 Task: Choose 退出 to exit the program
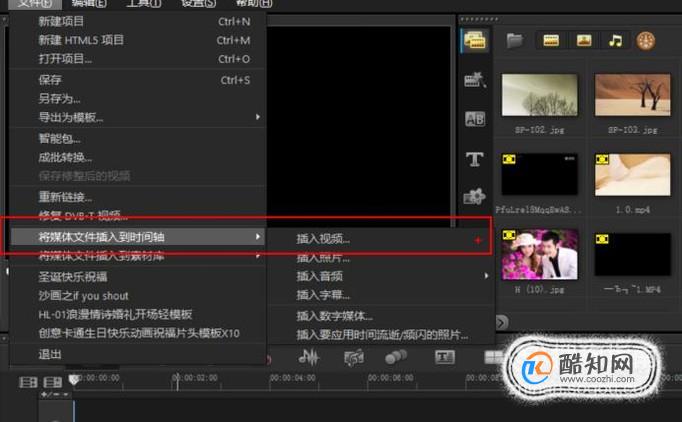click(x=138, y=354)
